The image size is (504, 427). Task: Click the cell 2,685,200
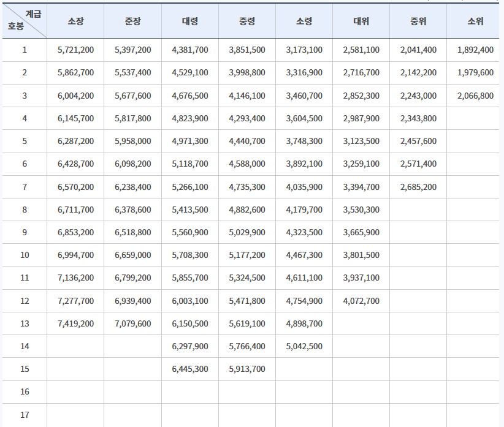(418, 187)
